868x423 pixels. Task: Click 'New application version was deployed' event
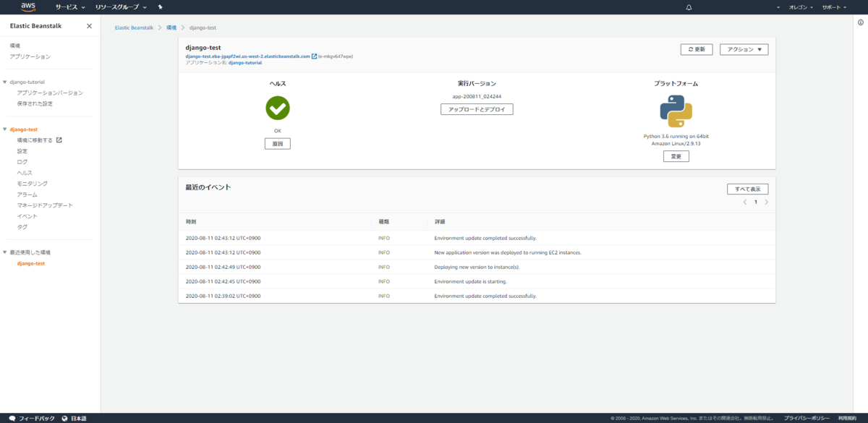(508, 252)
